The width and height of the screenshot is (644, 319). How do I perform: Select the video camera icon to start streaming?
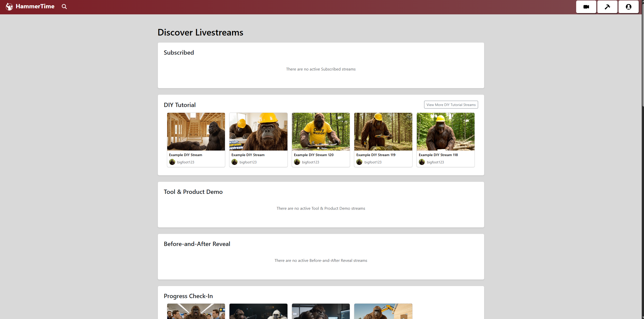(586, 7)
